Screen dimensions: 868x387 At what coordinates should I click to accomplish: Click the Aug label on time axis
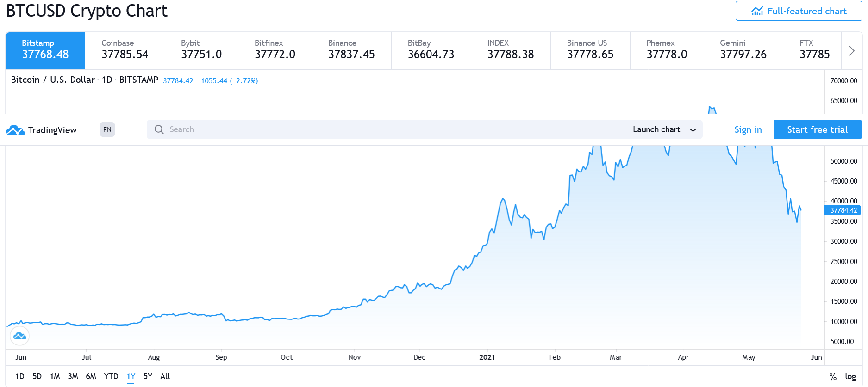click(x=154, y=357)
